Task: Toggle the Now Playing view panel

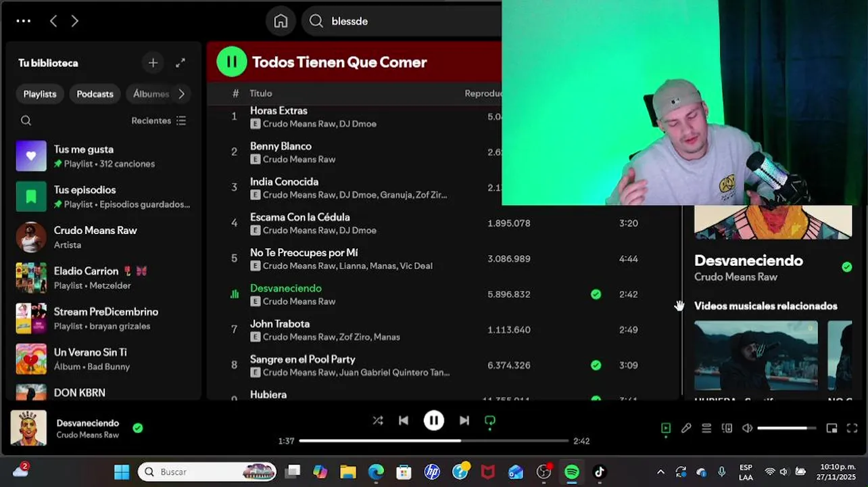Action: [666, 428]
